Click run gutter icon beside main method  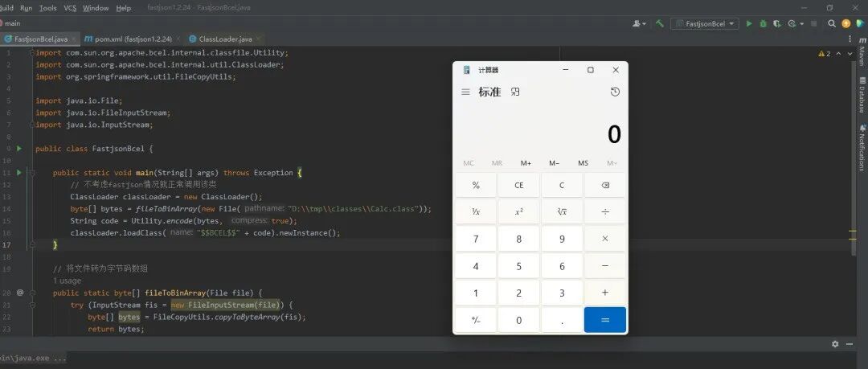click(18, 173)
